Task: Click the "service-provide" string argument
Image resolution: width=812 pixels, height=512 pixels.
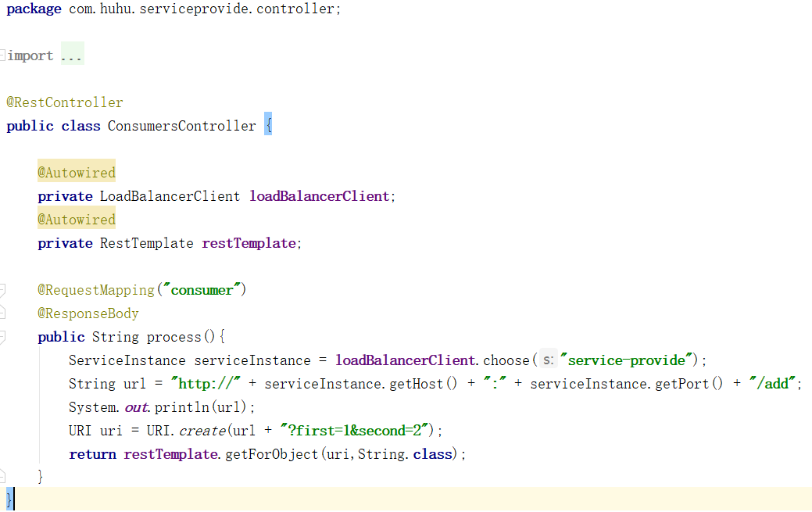Action: (x=628, y=360)
